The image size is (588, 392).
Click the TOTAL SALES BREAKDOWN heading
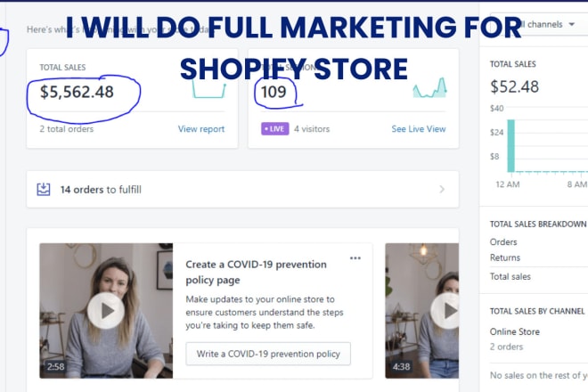pyautogui.click(x=538, y=225)
